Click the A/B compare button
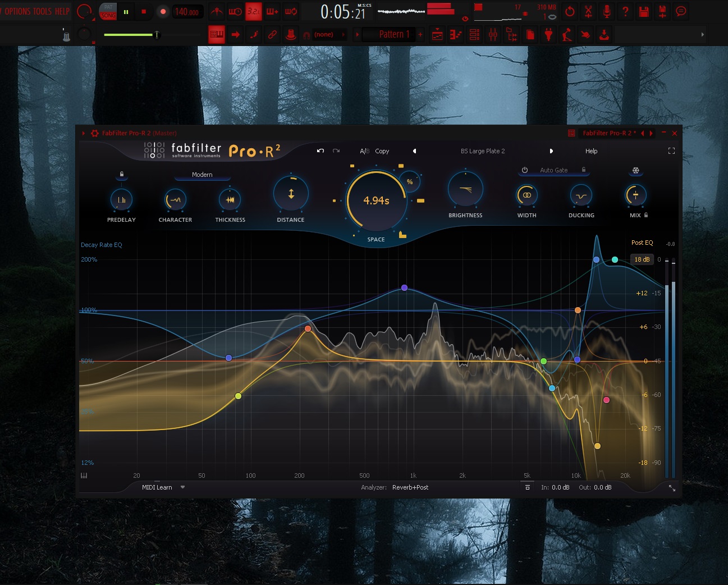 [364, 151]
